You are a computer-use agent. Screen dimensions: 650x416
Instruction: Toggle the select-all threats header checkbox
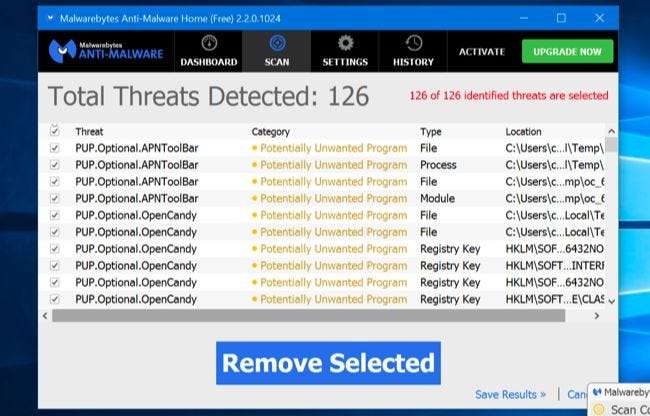[54, 131]
